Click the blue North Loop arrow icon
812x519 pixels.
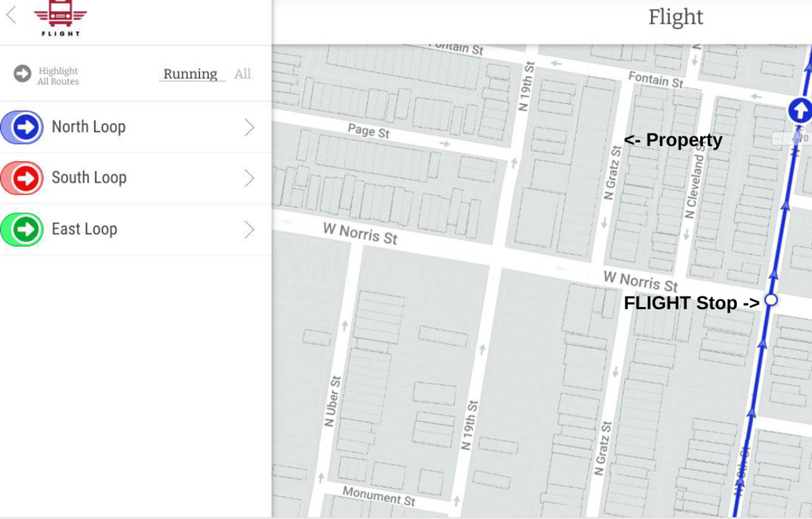[25, 127]
